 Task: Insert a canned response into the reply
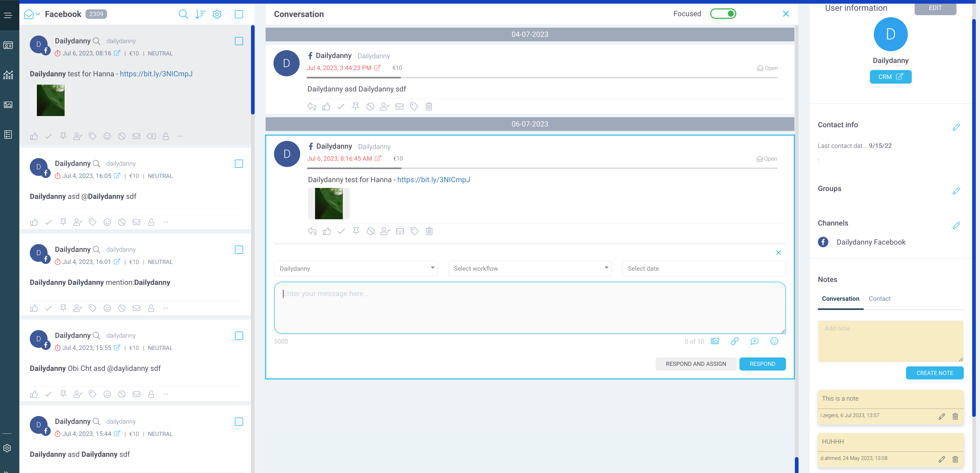(x=754, y=341)
